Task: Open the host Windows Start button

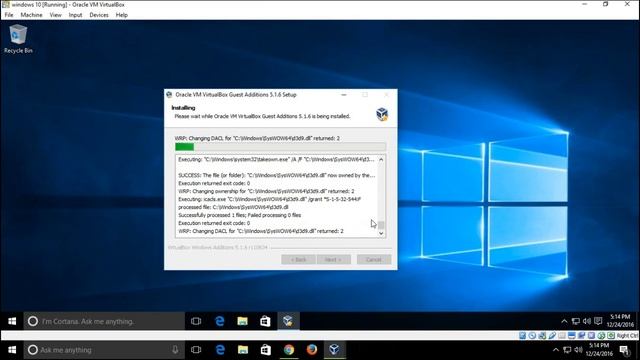Action: (12, 350)
